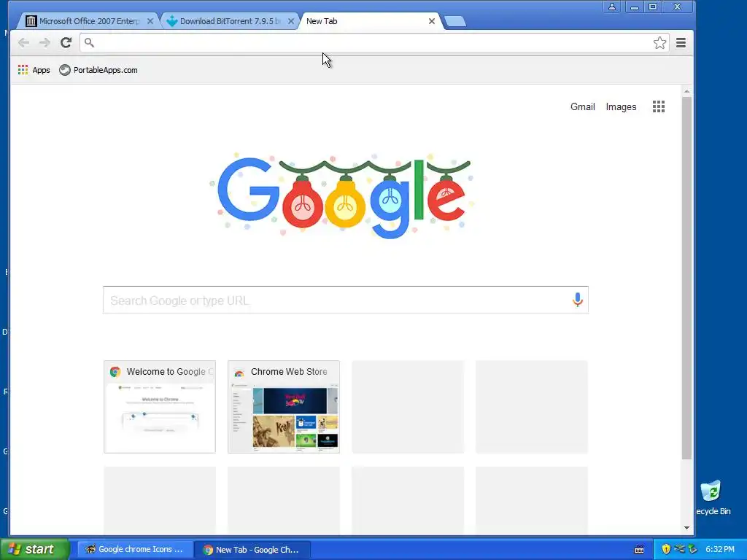Click the search magnifier icon in address bar

point(89,43)
